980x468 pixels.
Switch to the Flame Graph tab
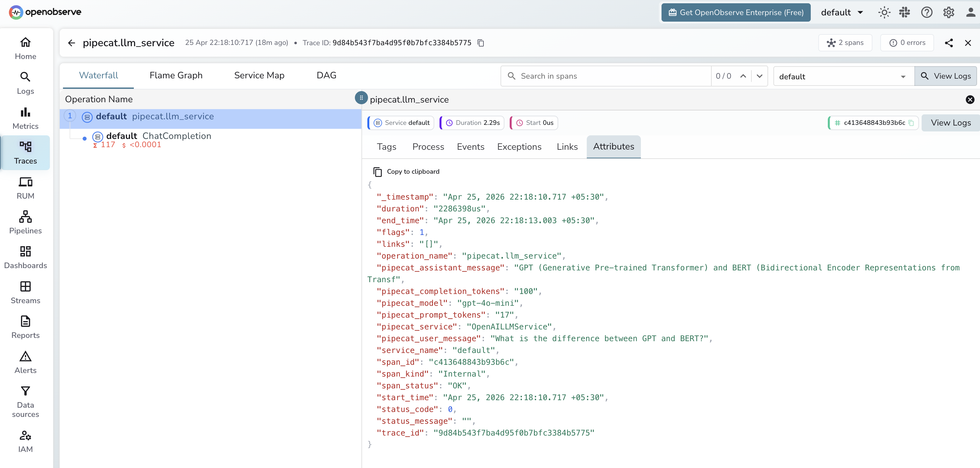pos(176,75)
